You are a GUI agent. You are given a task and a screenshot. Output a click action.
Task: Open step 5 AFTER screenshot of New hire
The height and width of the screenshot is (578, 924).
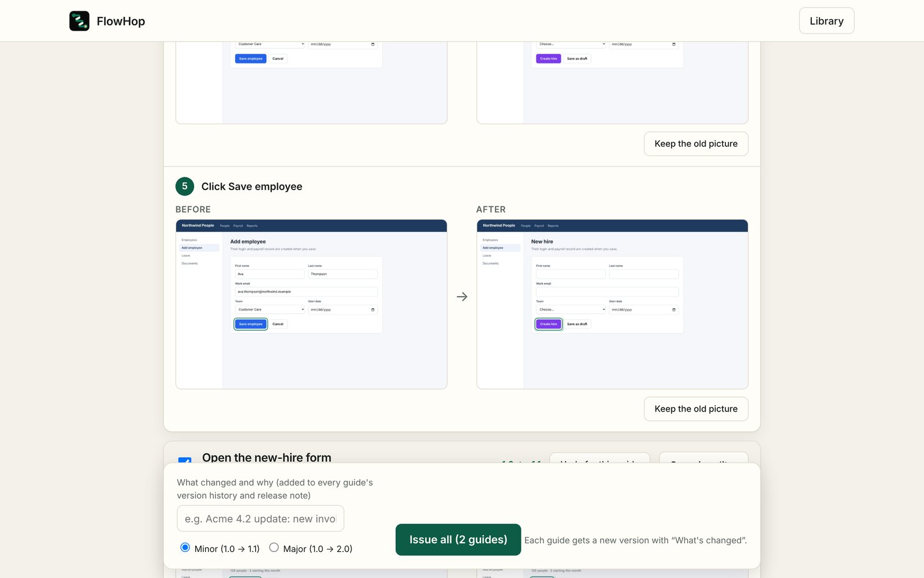(x=612, y=304)
